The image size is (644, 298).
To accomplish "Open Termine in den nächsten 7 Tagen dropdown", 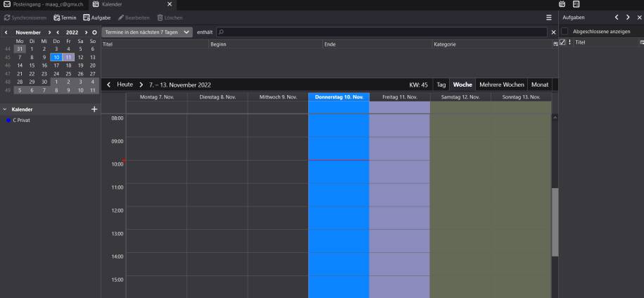I will [x=147, y=32].
